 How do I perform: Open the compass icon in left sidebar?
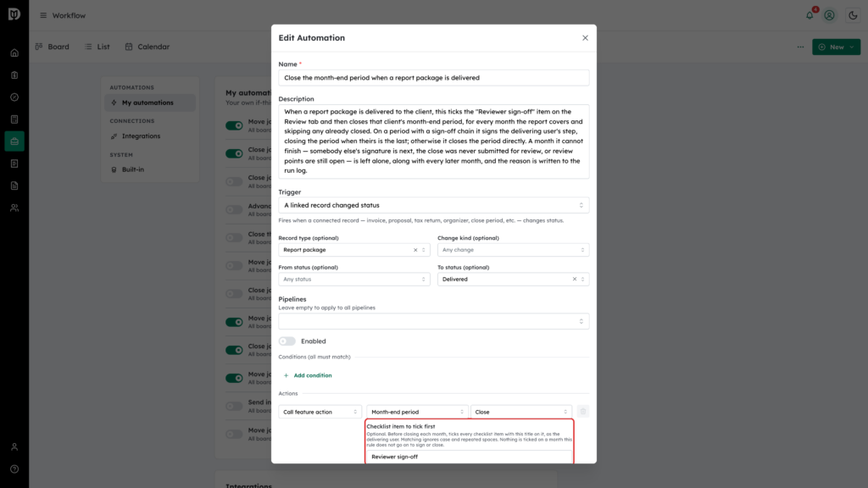click(x=14, y=97)
